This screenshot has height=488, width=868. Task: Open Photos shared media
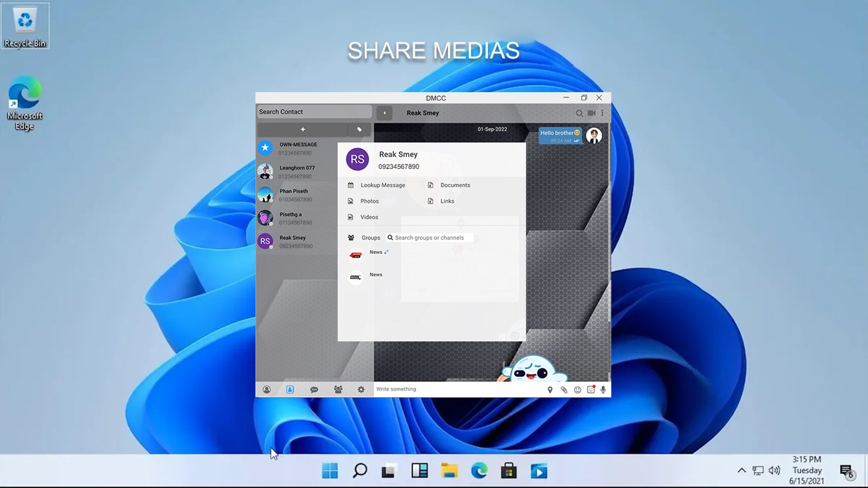click(x=369, y=201)
